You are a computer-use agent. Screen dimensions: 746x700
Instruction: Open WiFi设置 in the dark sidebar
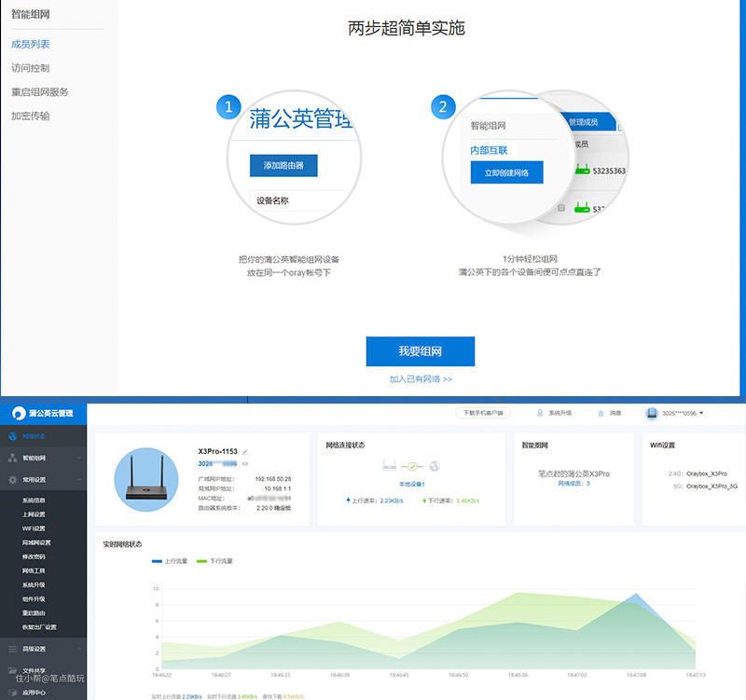click(x=34, y=528)
